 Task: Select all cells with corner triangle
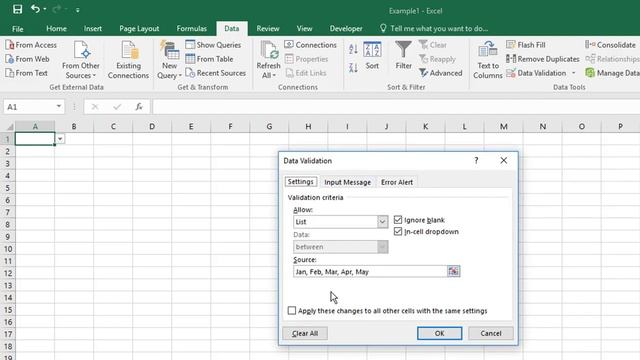[x=8, y=127]
